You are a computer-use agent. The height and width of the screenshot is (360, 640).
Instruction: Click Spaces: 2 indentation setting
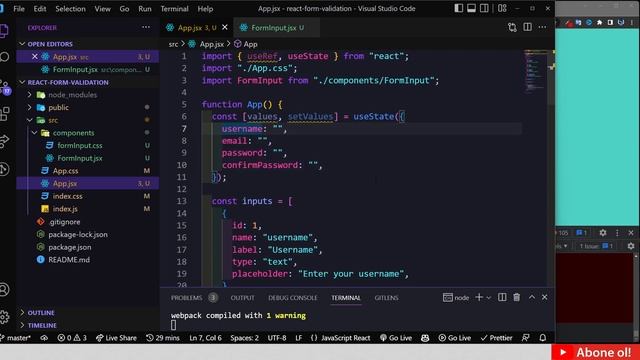pyautogui.click(x=244, y=338)
